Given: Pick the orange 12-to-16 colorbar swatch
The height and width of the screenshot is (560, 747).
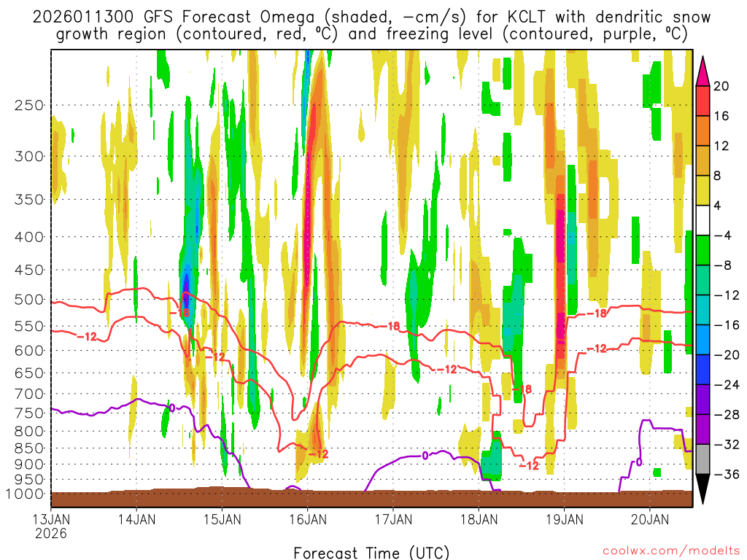Looking at the screenshot, I should 703,131.
